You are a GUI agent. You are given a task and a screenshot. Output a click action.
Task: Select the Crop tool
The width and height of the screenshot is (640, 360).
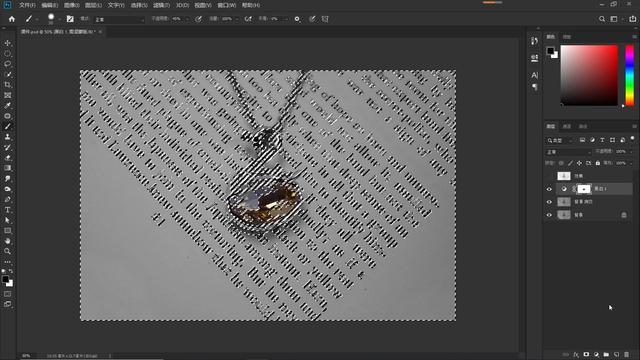point(7,85)
